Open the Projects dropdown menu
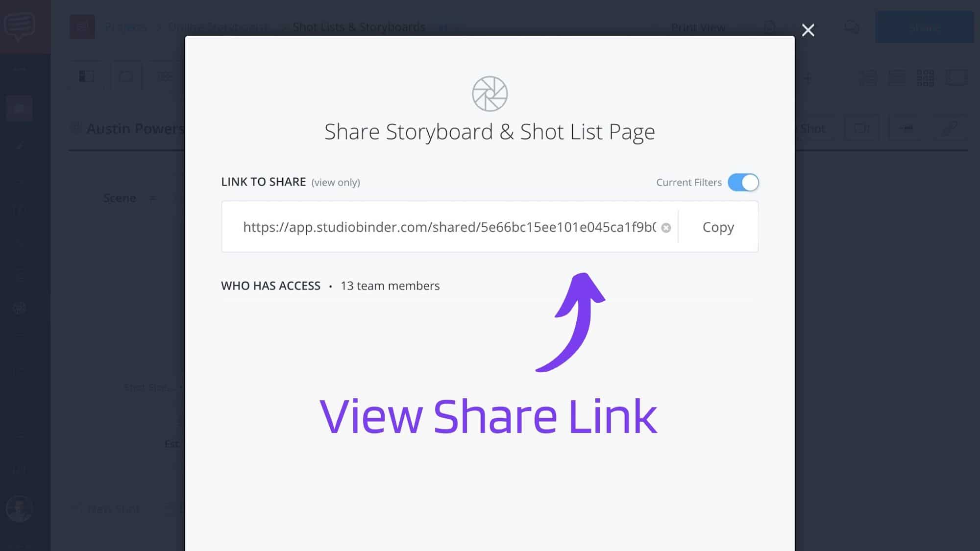Screen dimensions: 980x551 (x=125, y=27)
